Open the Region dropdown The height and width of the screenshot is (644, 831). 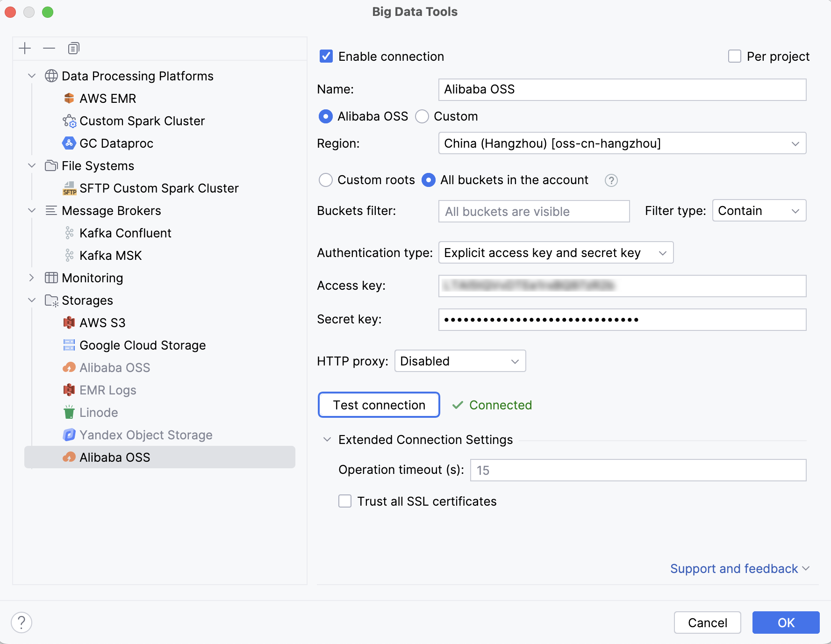point(622,143)
